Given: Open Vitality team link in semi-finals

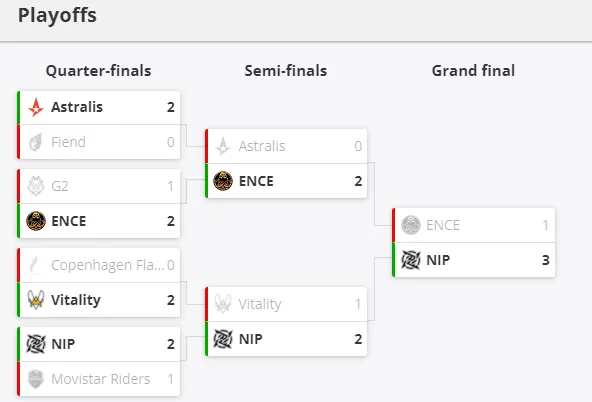Looking at the screenshot, I should click(260, 304).
